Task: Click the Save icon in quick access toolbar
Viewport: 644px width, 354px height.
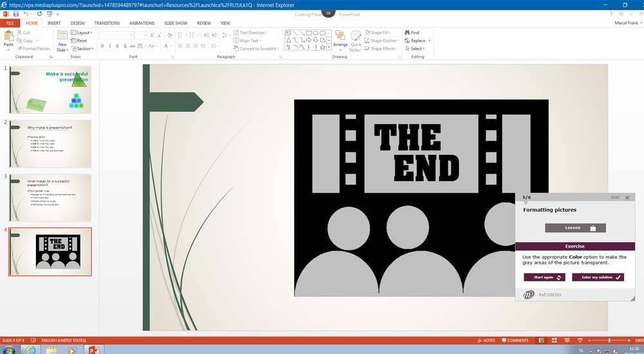Action: click(16, 14)
